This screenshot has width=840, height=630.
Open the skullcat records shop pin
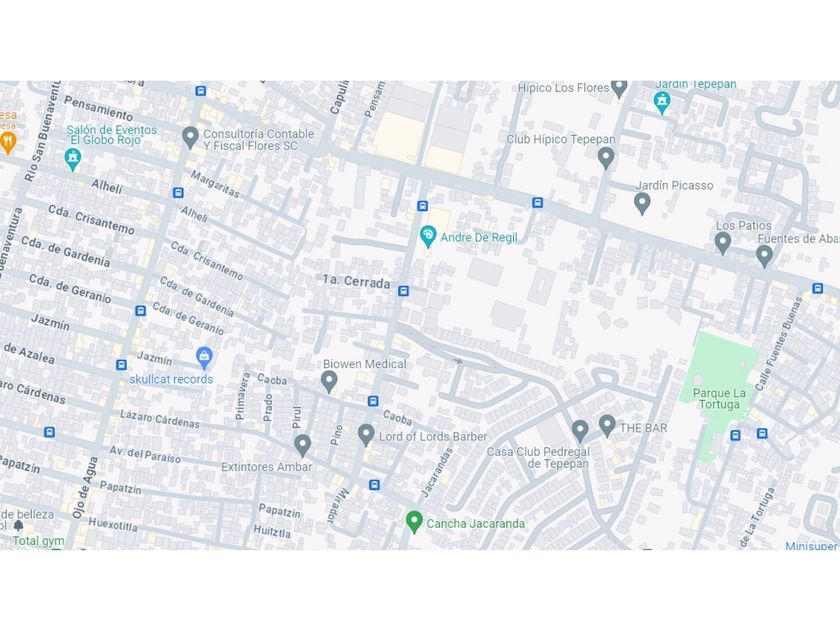click(204, 358)
